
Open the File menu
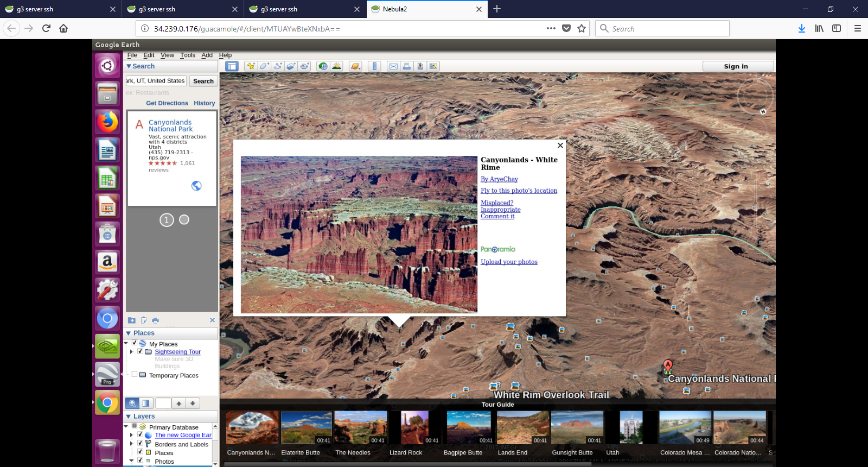click(x=132, y=55)
